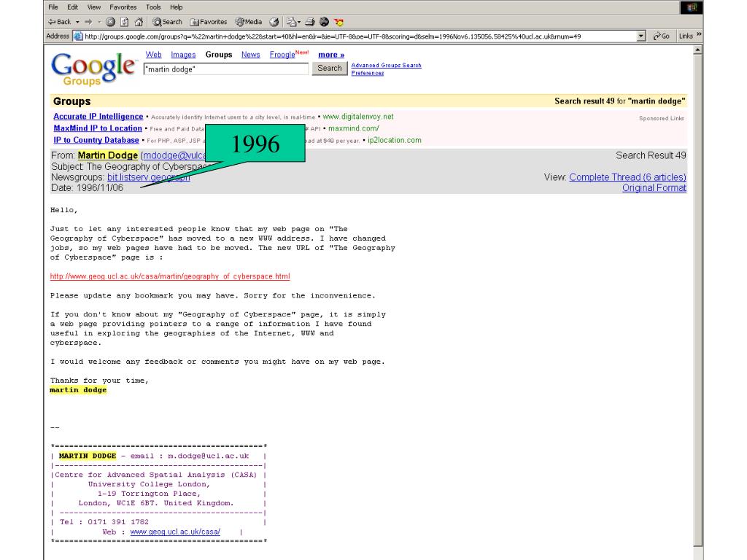Open the bit.listserv.geograph newsgroup link
Screen dimensions: 747x560
coord(149,177)
